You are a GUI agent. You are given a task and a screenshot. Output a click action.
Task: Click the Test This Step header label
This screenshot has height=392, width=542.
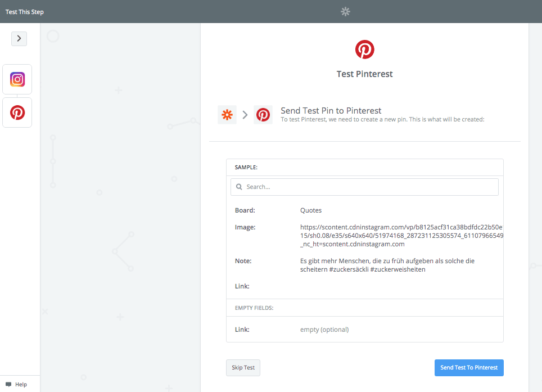point(24,11)
